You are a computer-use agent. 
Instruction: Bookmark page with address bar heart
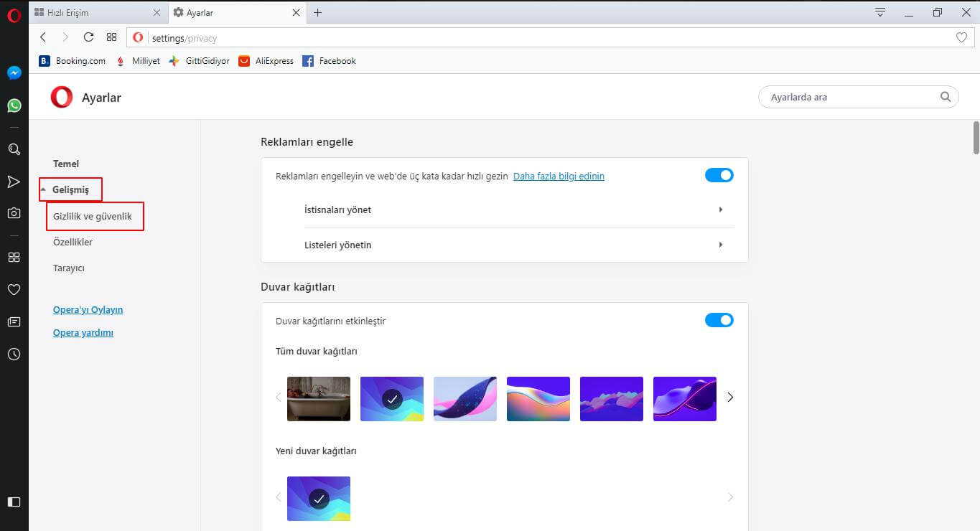coord(962,37)
